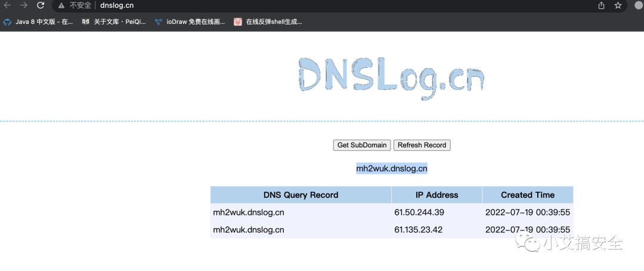Viewport: 644px width, 271px height.
Task: Open the not-secure warning icon
Action: click(x=61, y=6)
